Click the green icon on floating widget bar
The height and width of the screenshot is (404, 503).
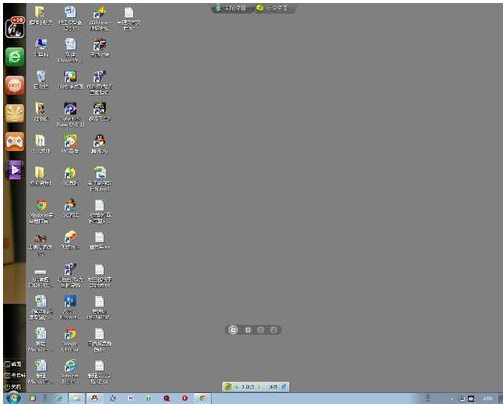tap(228, 387)
